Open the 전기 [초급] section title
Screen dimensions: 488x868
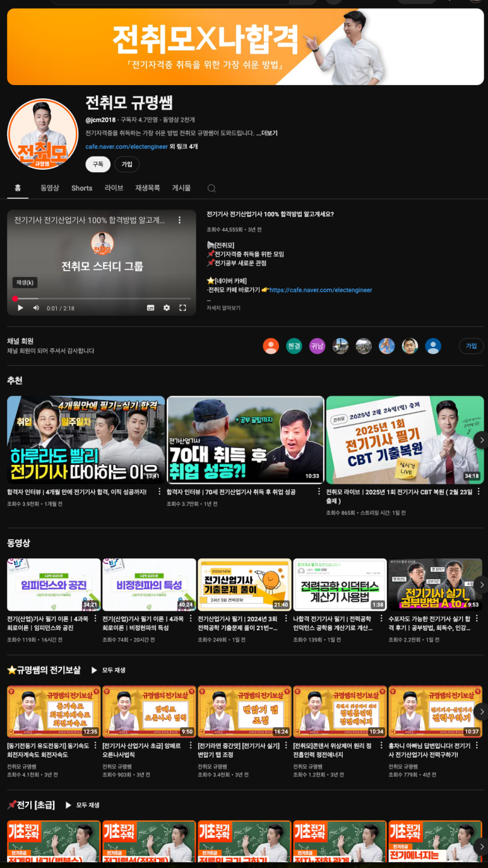click(x=31, y=805)
